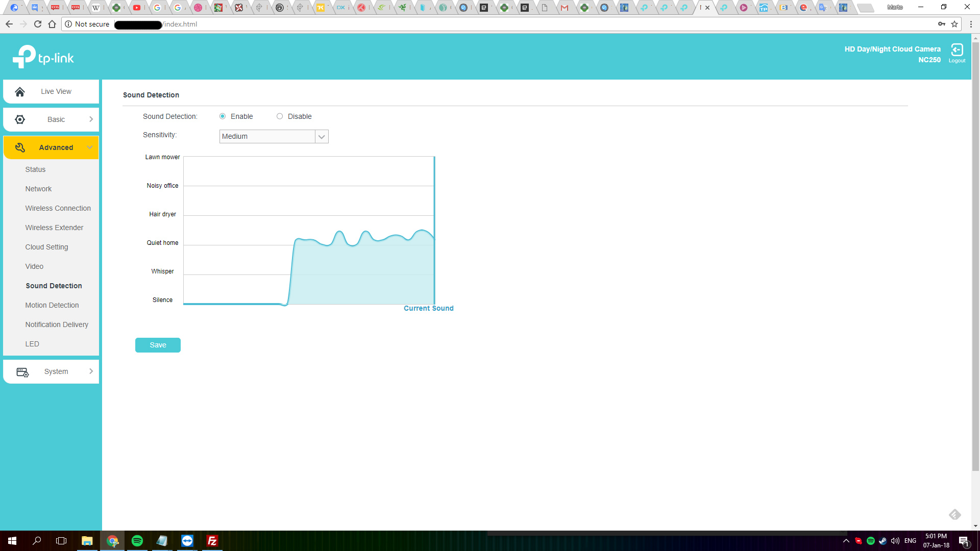
Task: Click the Basic settings gear icon
Action: pos(20,119)
